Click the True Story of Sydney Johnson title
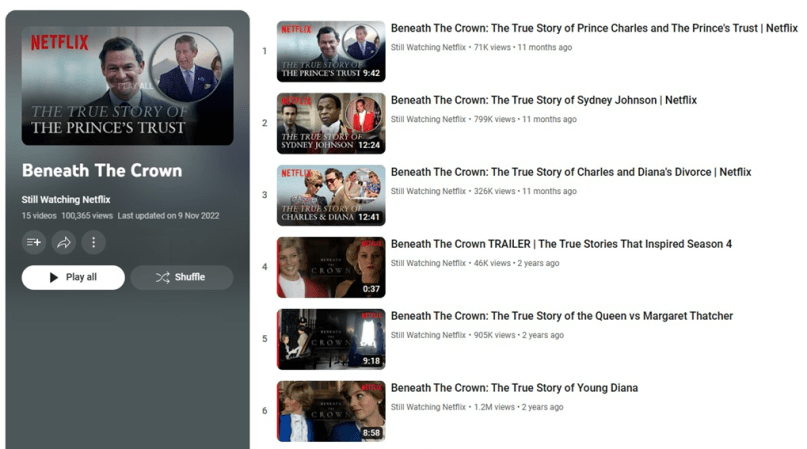This screenshot has height=449, width=807. [543, 101]
